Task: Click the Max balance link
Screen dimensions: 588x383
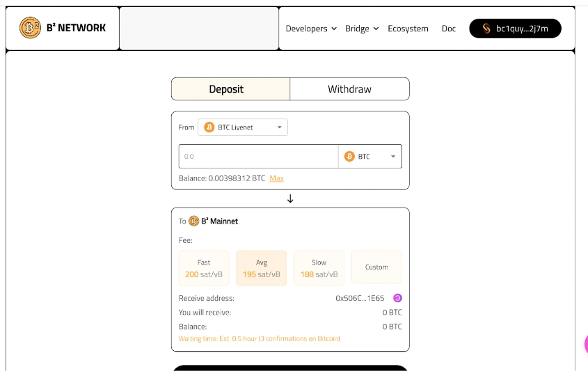Action: pos(276,178)
